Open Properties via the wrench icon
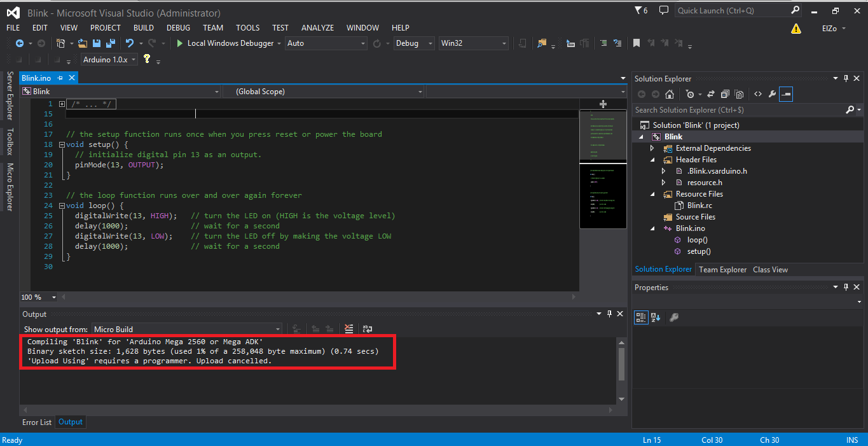 772,94
